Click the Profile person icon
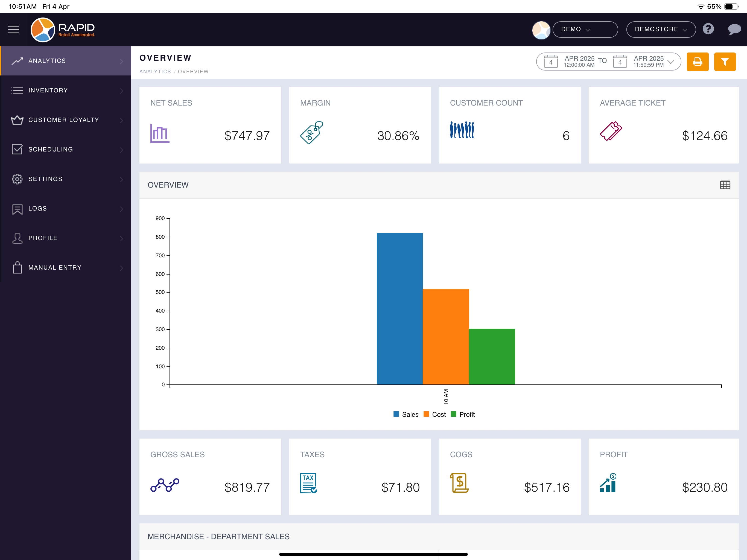The height and width of the screenshot is (560, 747). 17,238
